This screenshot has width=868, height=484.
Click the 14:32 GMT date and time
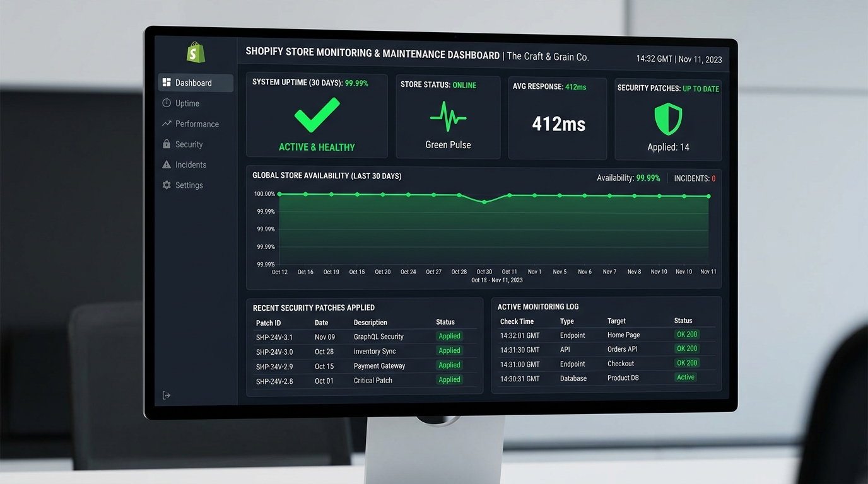[679, 59]
